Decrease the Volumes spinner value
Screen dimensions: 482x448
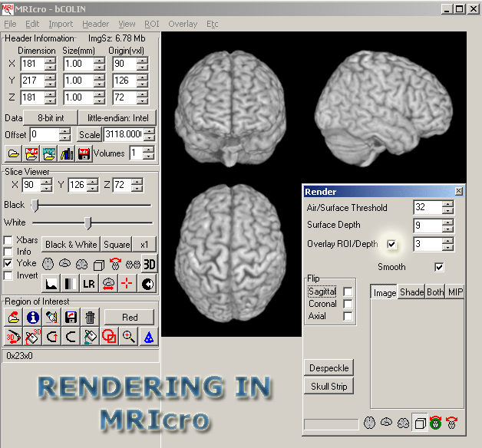(149, 157)
